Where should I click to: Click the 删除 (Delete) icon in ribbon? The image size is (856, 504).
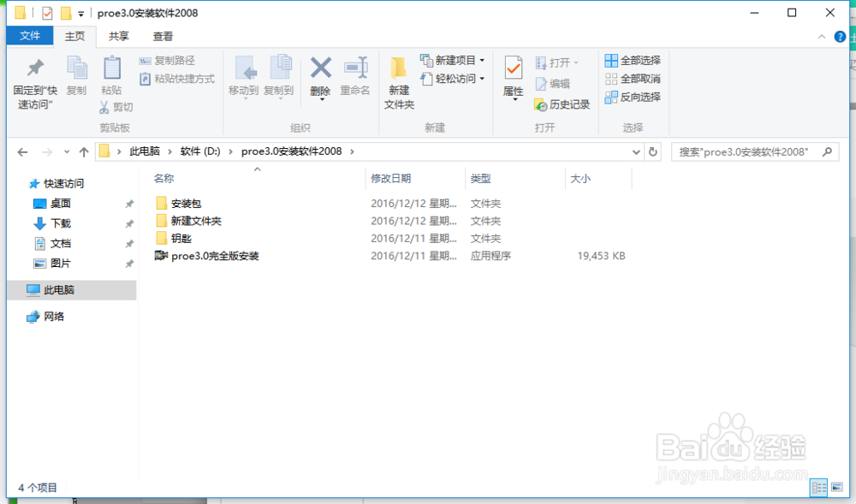pos(320,77)
